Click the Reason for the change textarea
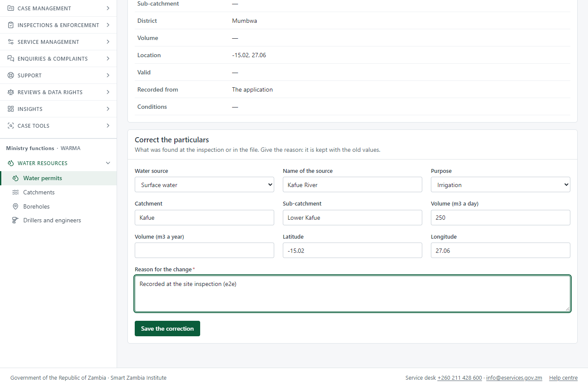Screen dimensions: 588x387 353,294
